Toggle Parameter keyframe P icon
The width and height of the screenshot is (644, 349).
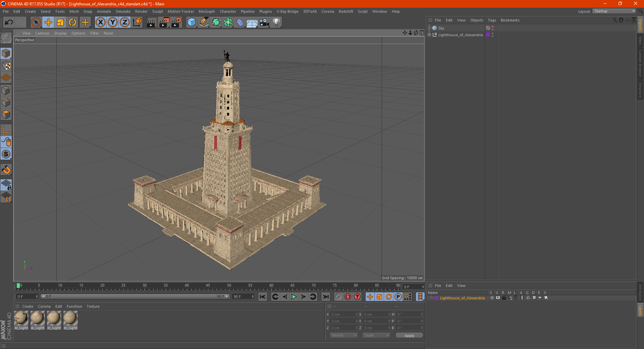(398, 297)
